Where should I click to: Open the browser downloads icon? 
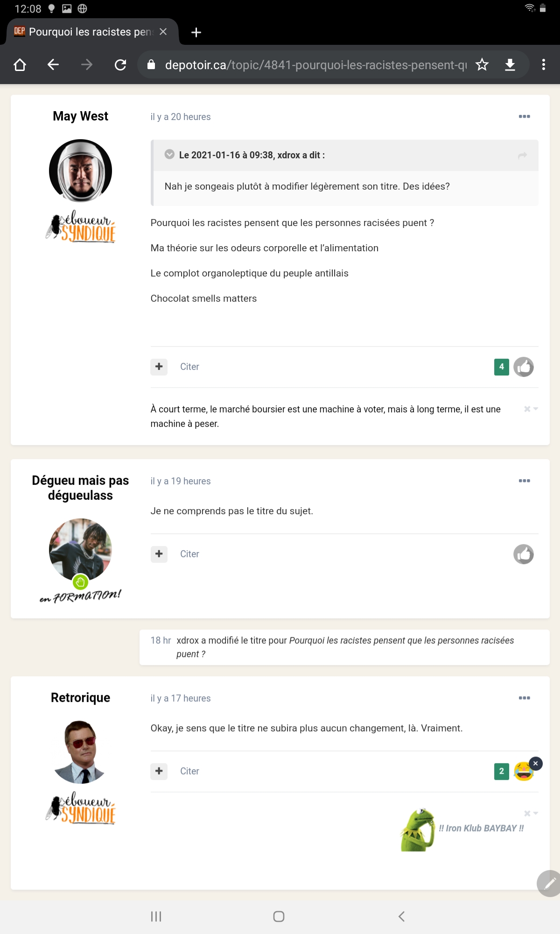pyautogui.click(x=510, y=64)
